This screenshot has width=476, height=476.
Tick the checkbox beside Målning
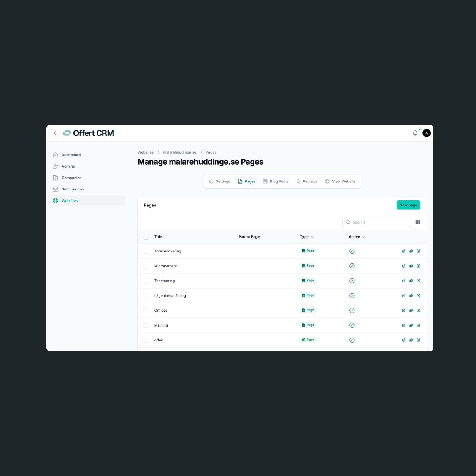pyautogui.click(x=146, y=325)
